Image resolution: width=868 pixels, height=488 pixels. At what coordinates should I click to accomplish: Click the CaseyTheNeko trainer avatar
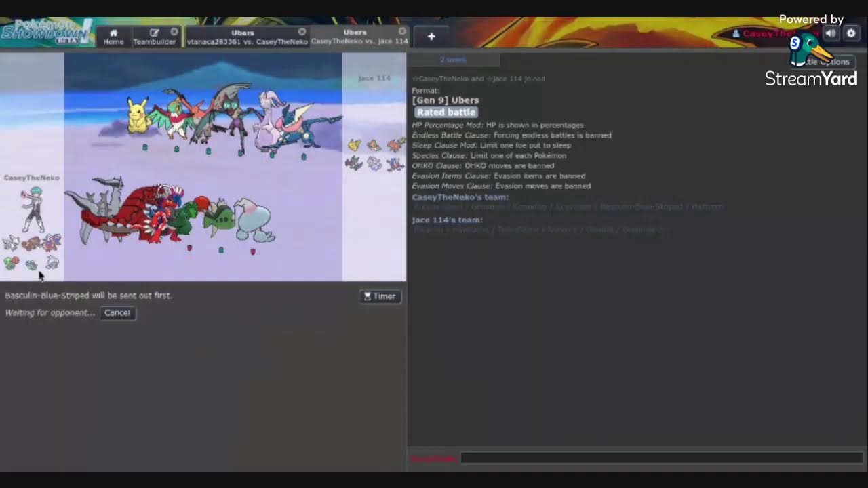coord(33,210)
